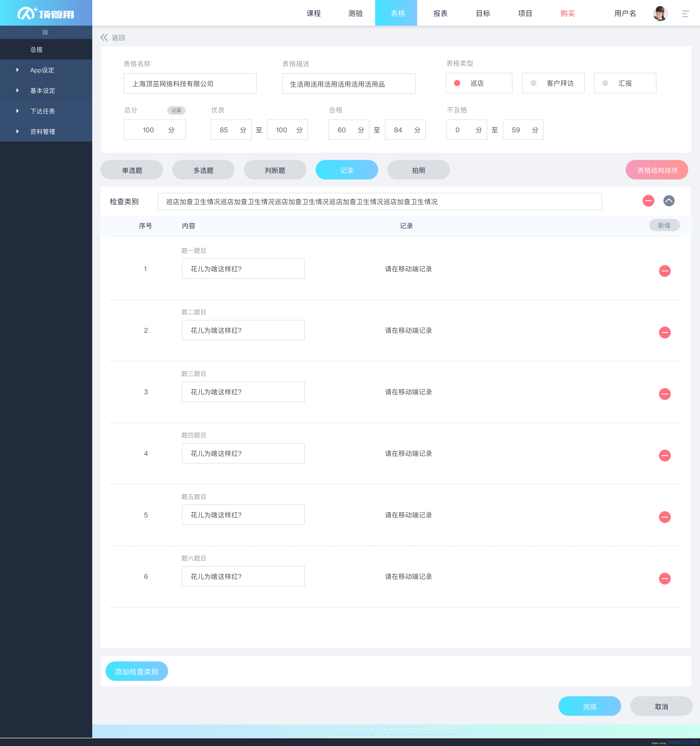Choose the 拍照 question type
700x746 pixels.
(419, 170)
